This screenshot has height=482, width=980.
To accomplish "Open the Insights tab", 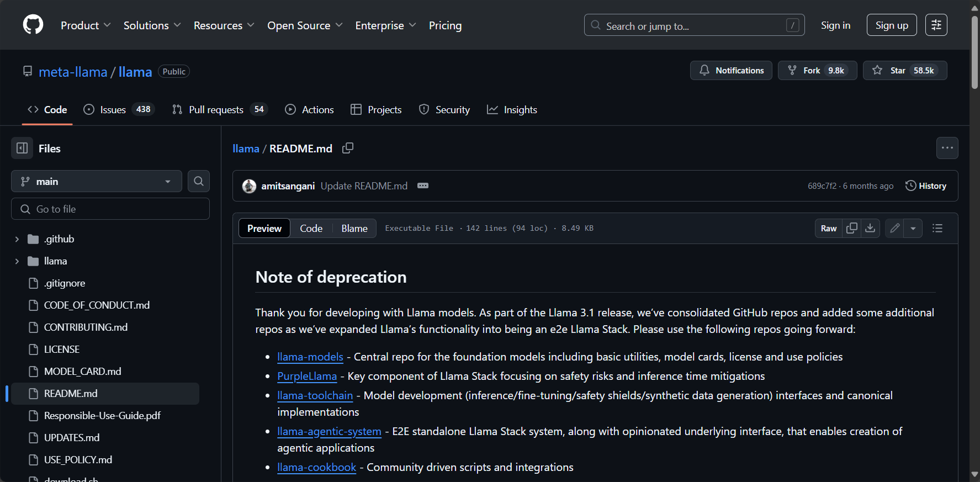I will [512, 110].
